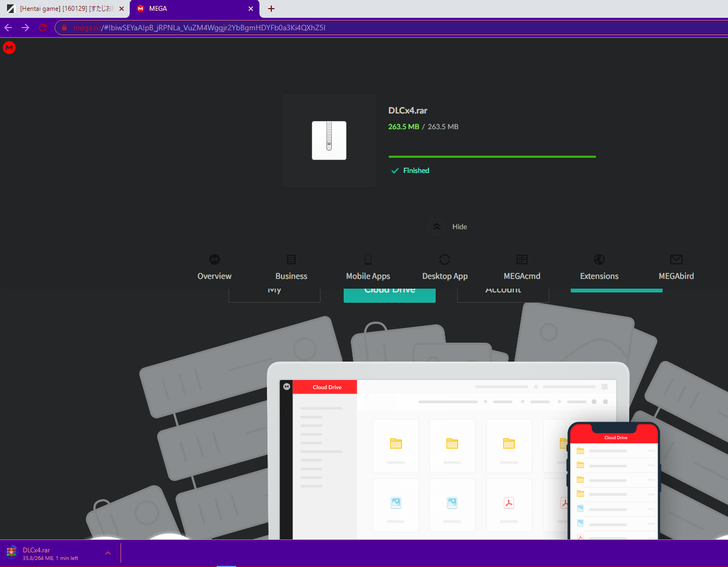Click the teal Cloud Drive button
Image resolution: width=728 pixels, height=567 pixels.
390,295
